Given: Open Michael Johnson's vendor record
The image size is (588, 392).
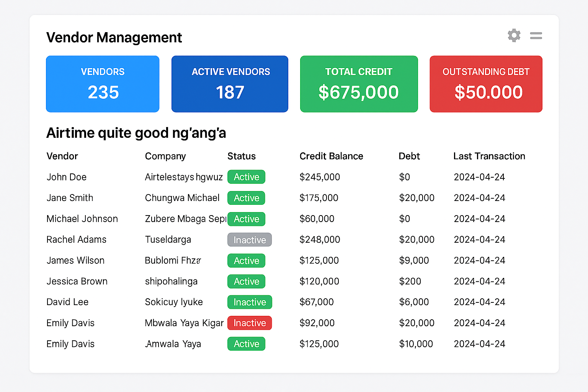Looking at the screenshot, I should point(82,219).
